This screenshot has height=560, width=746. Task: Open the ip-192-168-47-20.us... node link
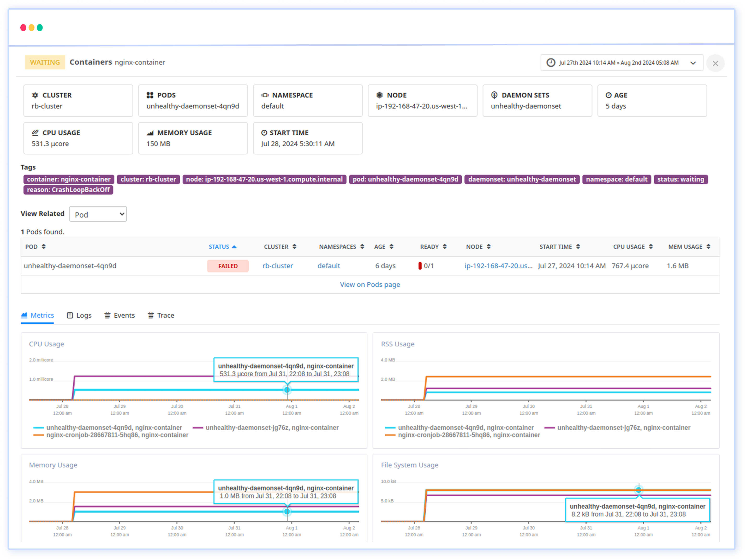498,266
